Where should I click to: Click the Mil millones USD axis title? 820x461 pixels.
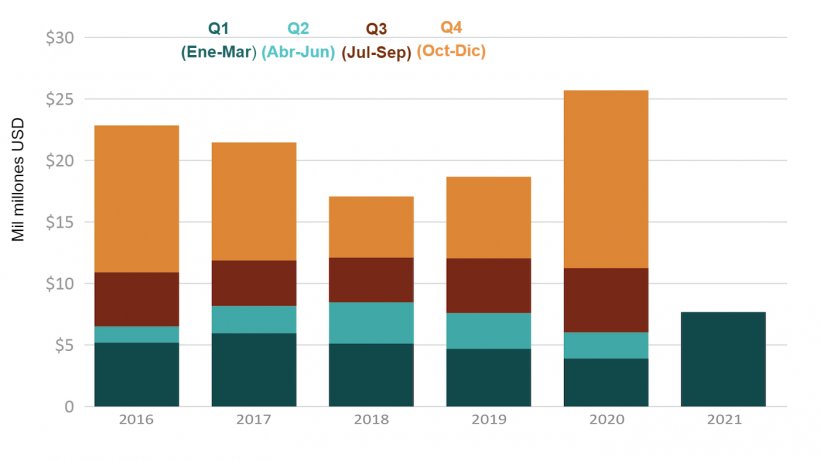[18, 180]
